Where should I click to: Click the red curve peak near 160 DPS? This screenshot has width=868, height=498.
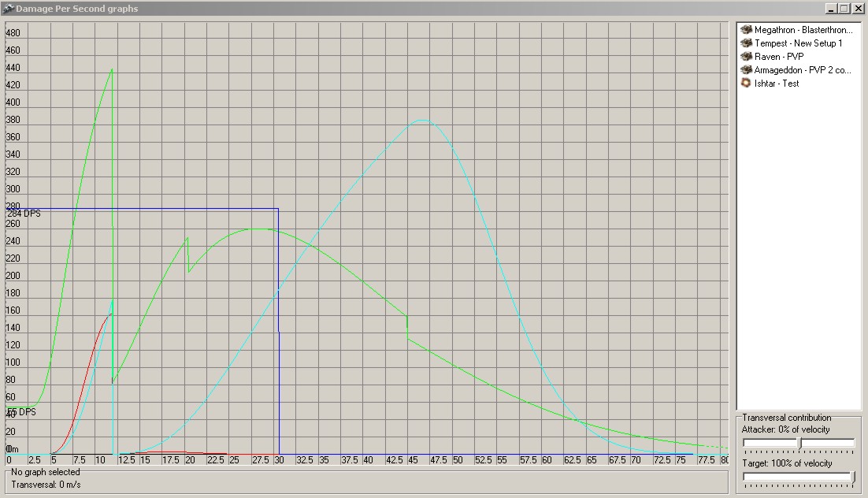[x=111, y=314]
